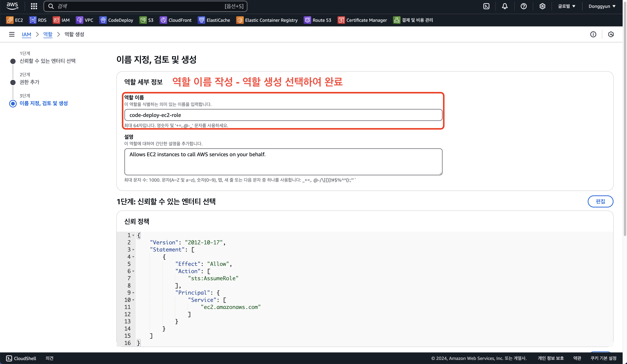Open the Donggyun account dropdown
The image size is (627, 364).
[x=602, y=6]
